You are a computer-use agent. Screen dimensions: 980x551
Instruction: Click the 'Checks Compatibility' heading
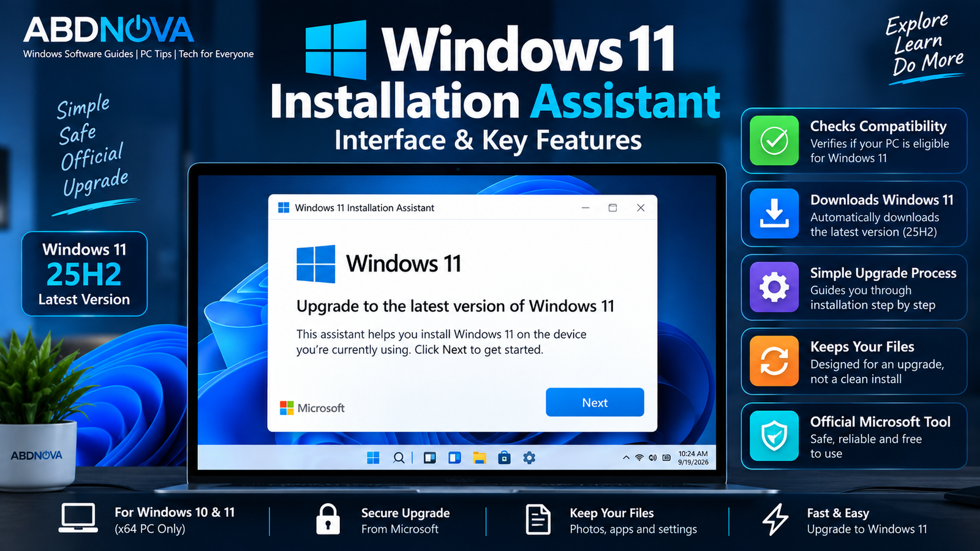pos(878,126)
